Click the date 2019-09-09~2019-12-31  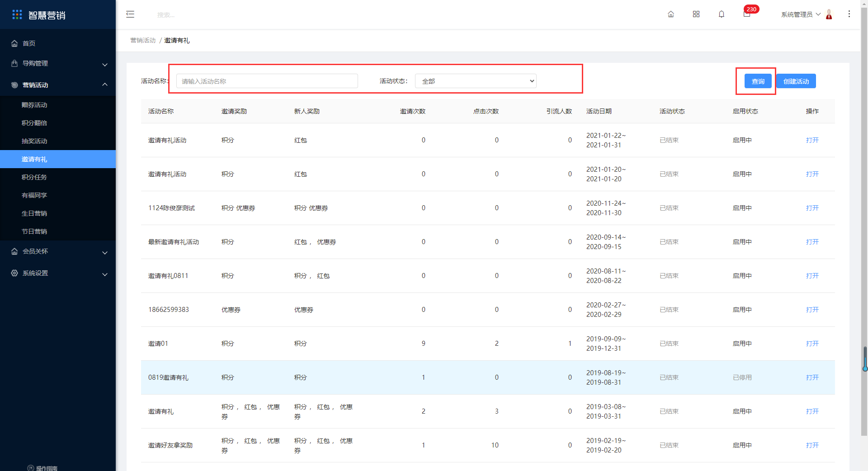tap(606, 344)
